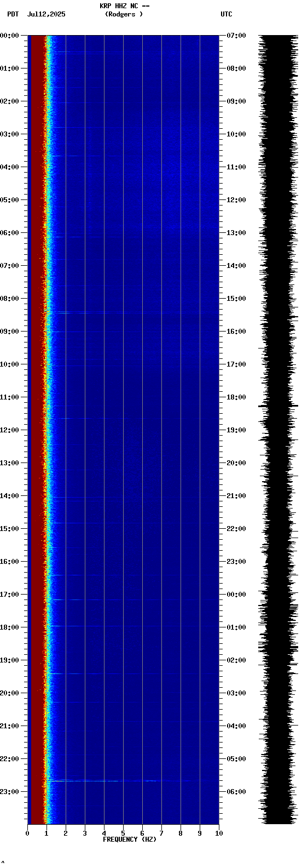This screenshot has height=868, width=302.
Task: Click the 5 Hz frequency tick label
Action: (123, 833)
